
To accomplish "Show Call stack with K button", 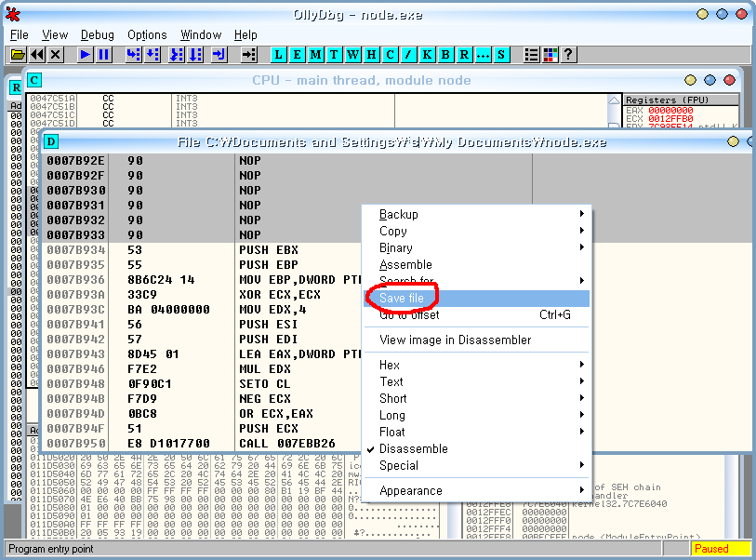I will tap(427, 55).
